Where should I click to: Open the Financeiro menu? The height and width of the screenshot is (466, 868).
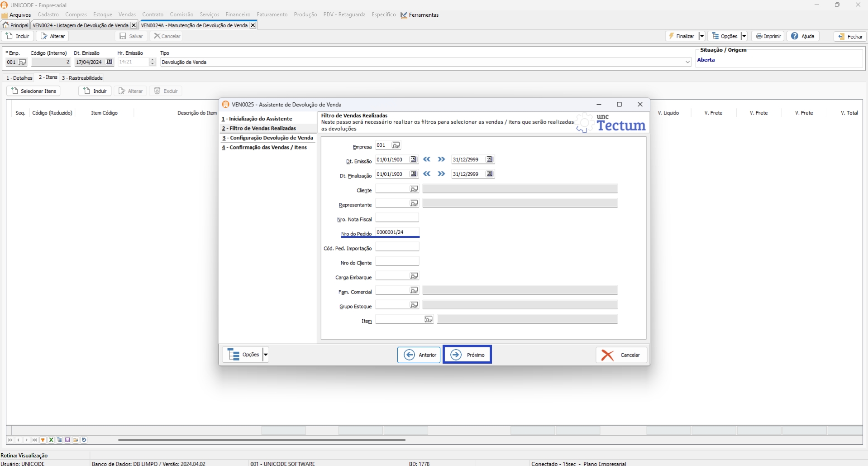tap(238, 14)
